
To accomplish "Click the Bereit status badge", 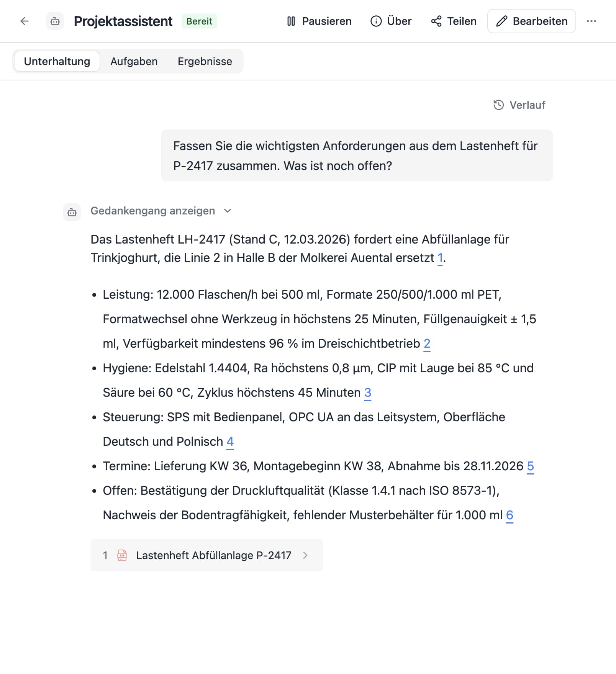I will [199, 21].
